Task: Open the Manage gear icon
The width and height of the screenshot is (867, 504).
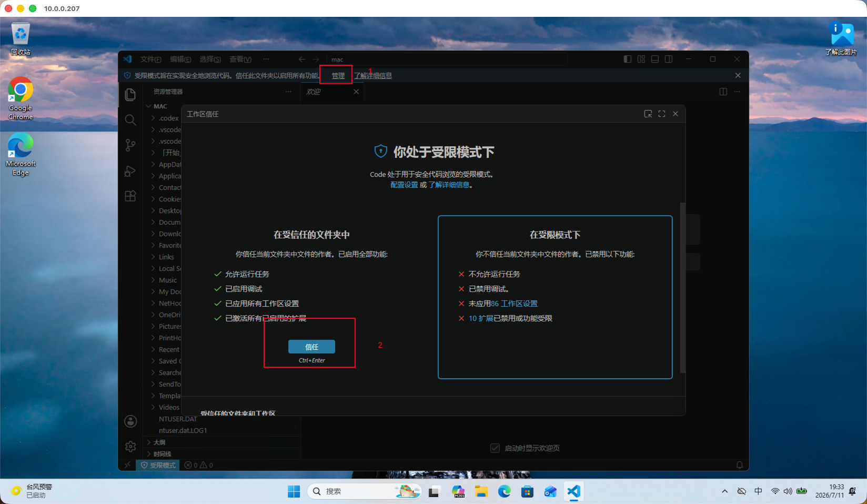Action: point(130,447)
